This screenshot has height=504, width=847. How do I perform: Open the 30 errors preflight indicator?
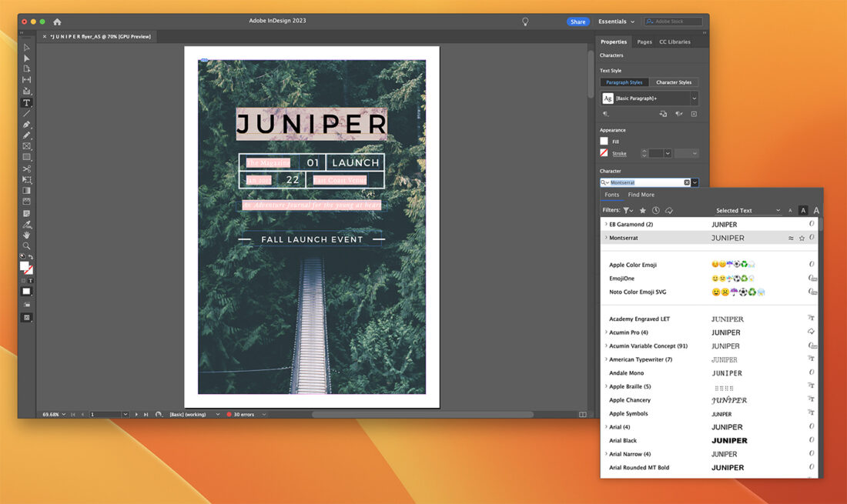click(243, 414)
